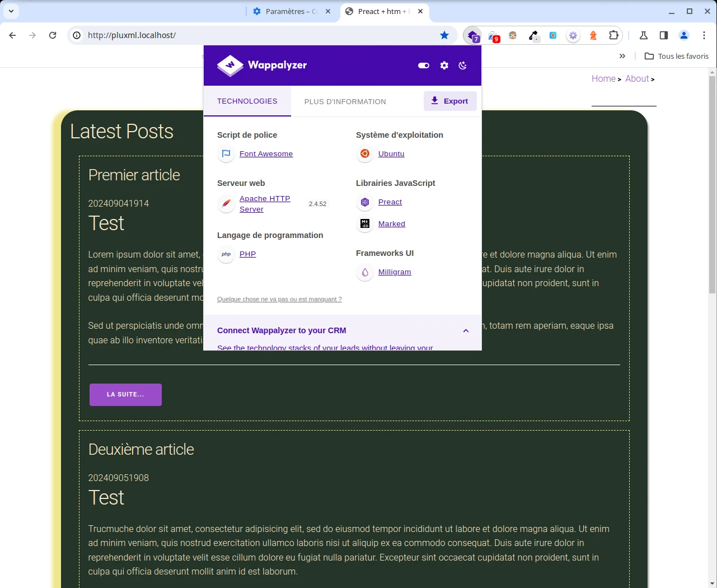Open Chrome Labs flask icon
The width and height of the screenshot is (717, 588).
644,35
